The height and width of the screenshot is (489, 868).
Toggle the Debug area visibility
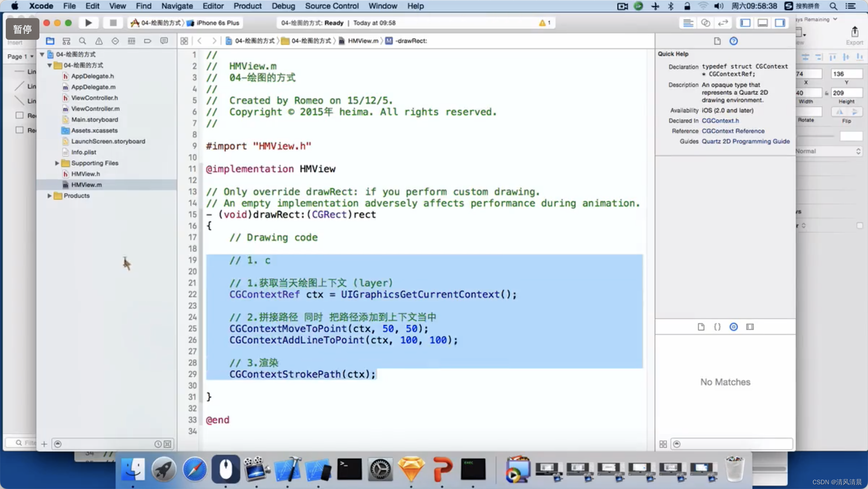pos(762,23)
